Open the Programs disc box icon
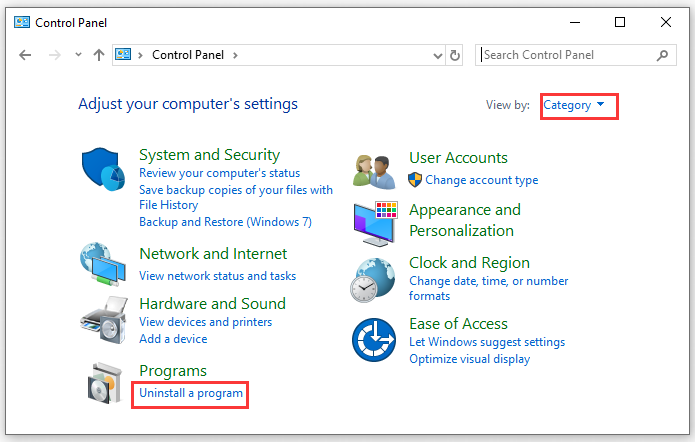The width and height of the screenshot is (695, 442). point(105,383)
